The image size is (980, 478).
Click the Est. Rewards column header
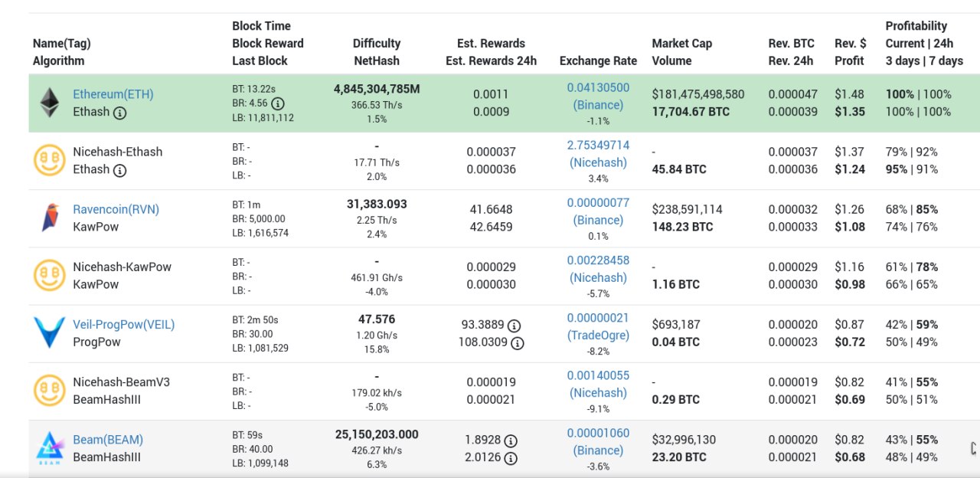[x=491, y=52]
